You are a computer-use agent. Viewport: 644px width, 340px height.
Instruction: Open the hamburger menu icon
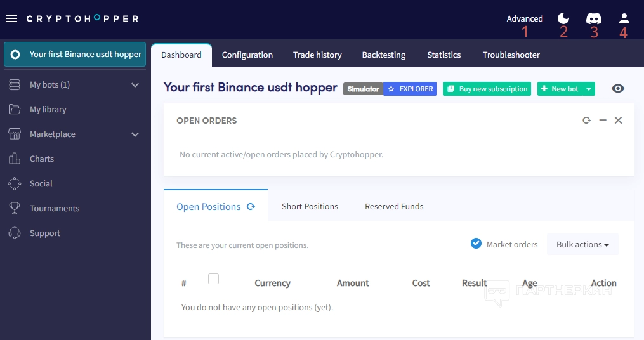[11, 18]
